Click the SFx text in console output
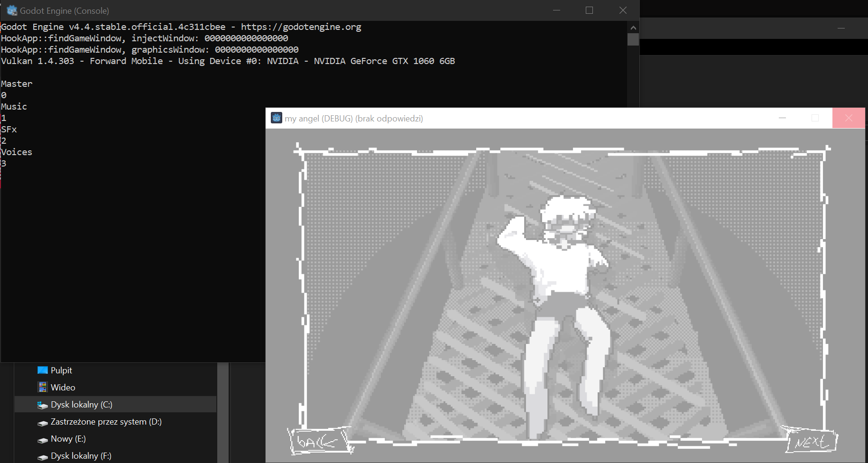 tap(9, 129)
